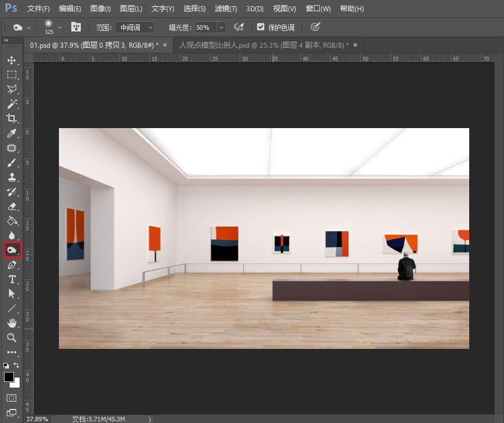
Task: Open the Edit menu
Action: [x=70, y=8]
